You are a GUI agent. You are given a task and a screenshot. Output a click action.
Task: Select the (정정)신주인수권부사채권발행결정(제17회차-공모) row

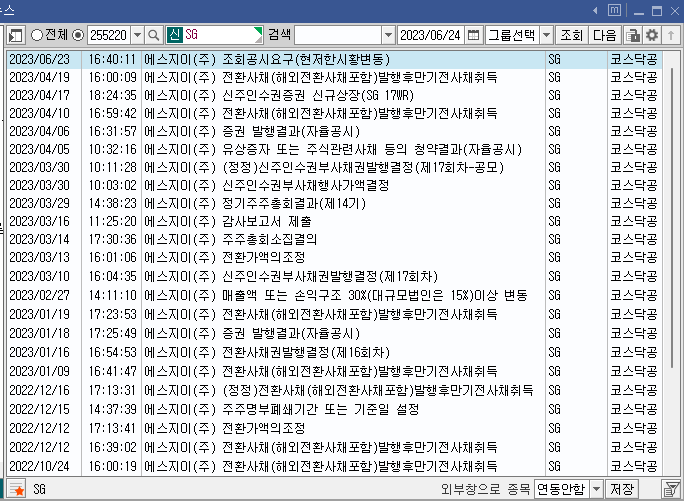click(x=334, y=167)
